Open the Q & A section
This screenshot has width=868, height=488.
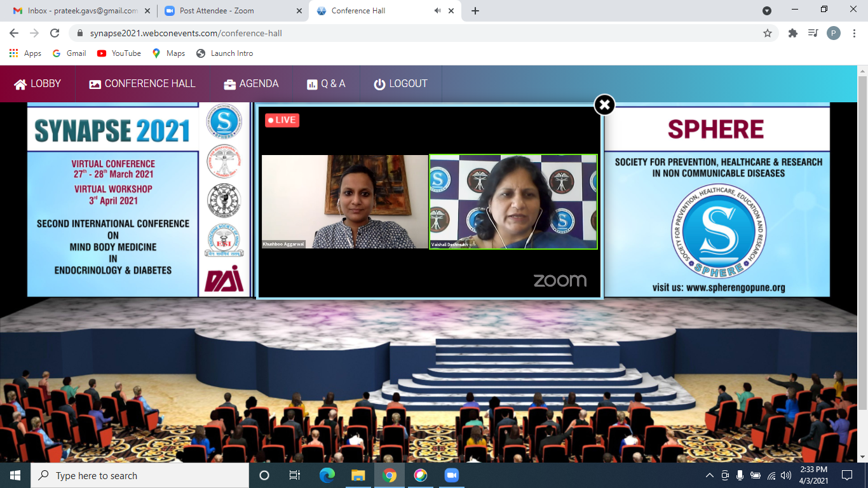(326, 84)
